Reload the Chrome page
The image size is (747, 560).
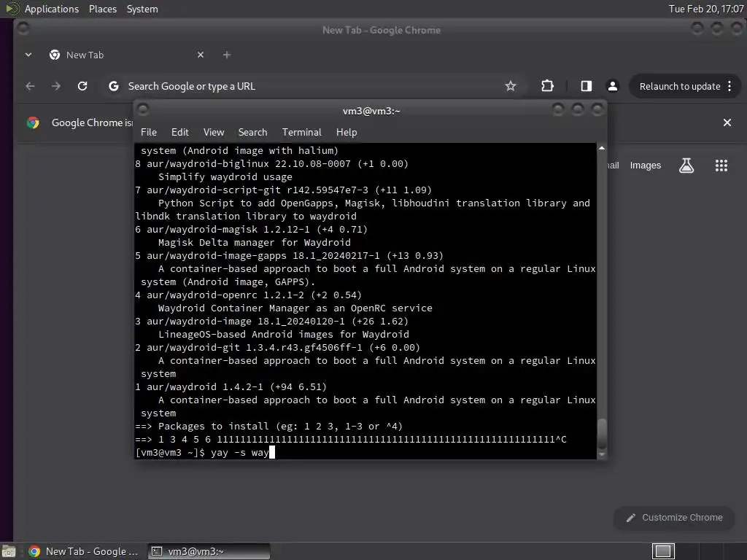pyautogui.click(x=82, y=86)
